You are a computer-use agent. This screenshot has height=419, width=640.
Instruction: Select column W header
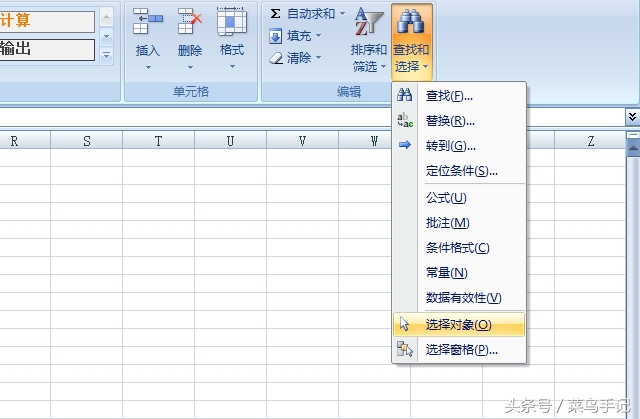click(365, 141)
